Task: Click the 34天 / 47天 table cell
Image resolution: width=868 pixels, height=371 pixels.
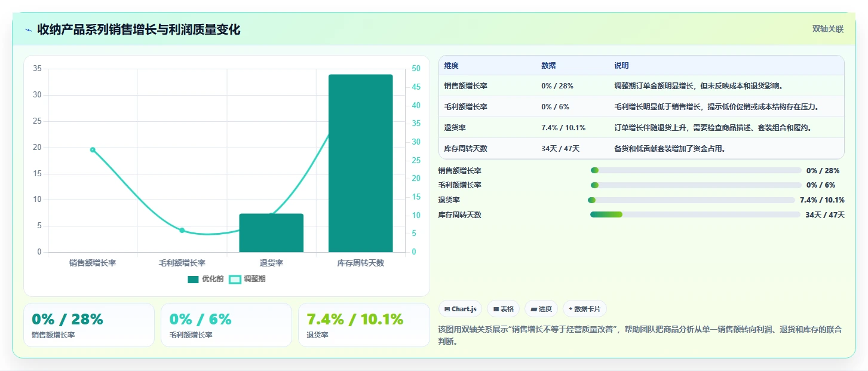Action: coord(560,149)
